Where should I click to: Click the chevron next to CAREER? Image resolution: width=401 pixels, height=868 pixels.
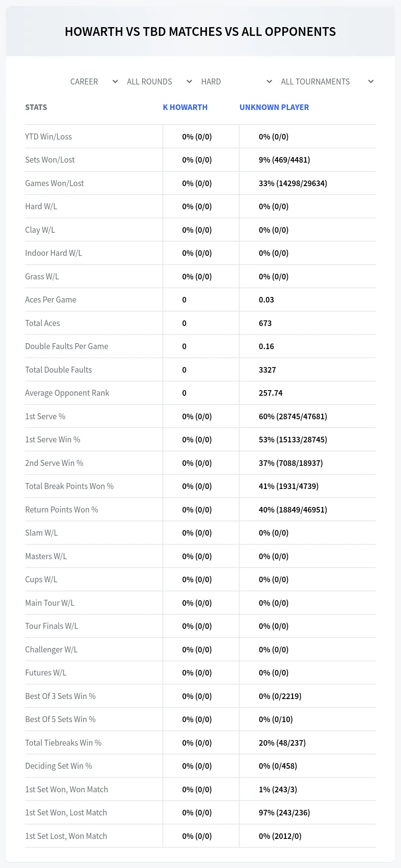coord(115,82)
